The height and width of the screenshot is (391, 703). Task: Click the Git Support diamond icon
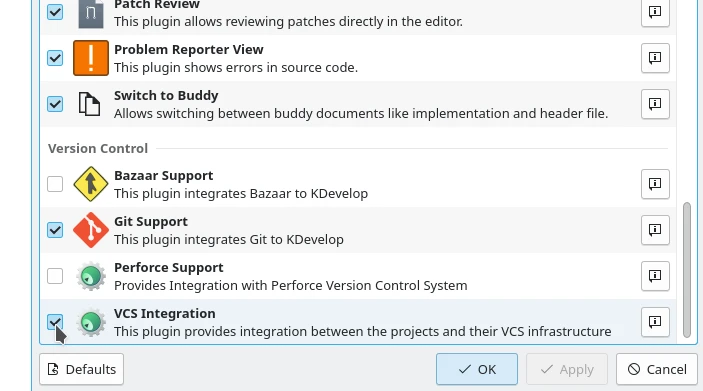coord(91,230)
